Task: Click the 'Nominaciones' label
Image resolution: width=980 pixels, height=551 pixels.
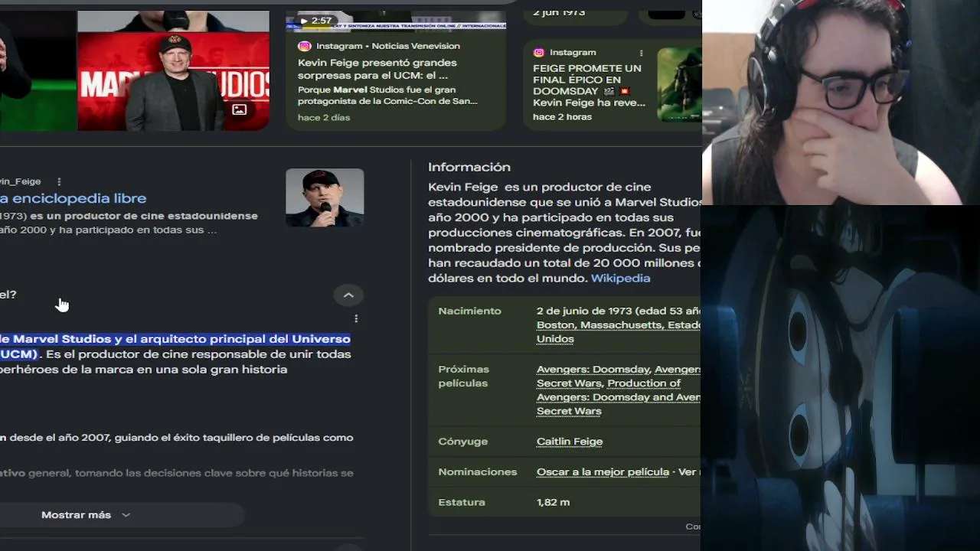Action: tap(477, 472)
